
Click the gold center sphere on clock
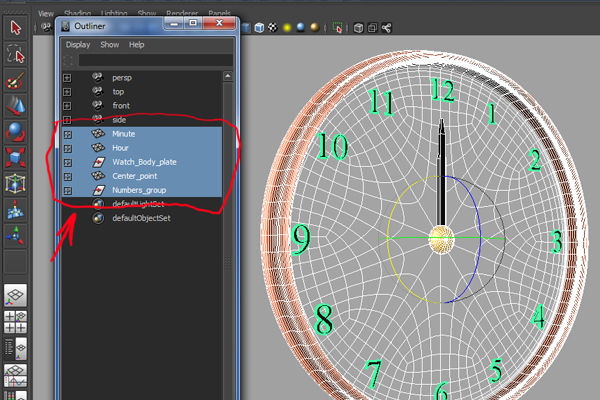point(442,240)
